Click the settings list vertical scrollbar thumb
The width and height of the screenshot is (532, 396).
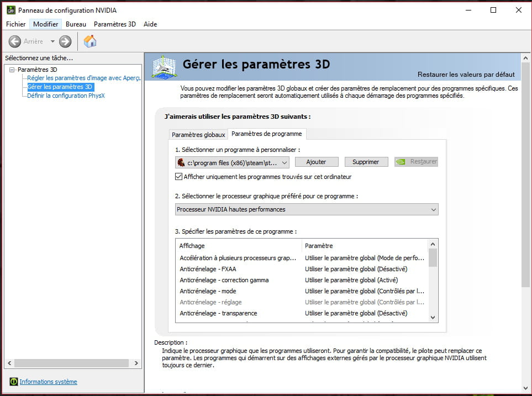tap(433, 258)
